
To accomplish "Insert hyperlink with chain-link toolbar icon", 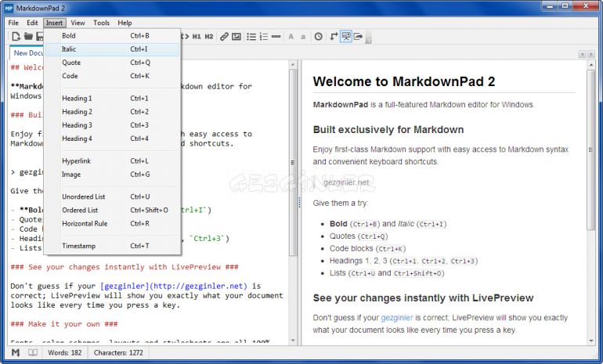I will (x=224, y=37).
